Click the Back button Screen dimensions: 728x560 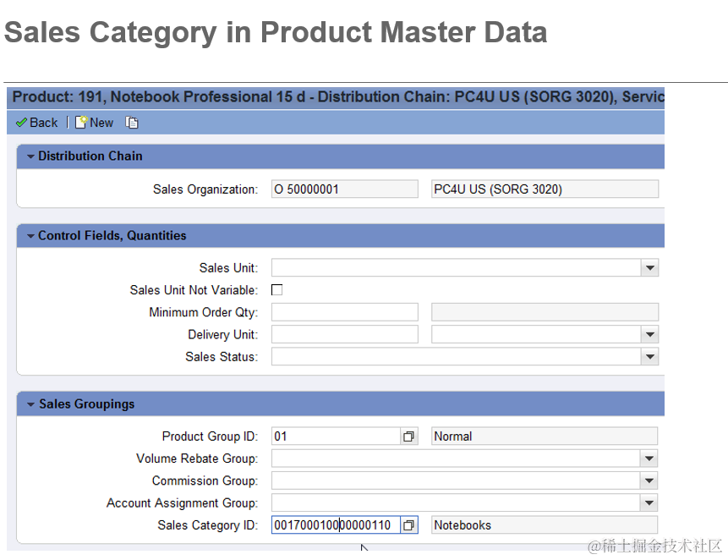[36, 123]
